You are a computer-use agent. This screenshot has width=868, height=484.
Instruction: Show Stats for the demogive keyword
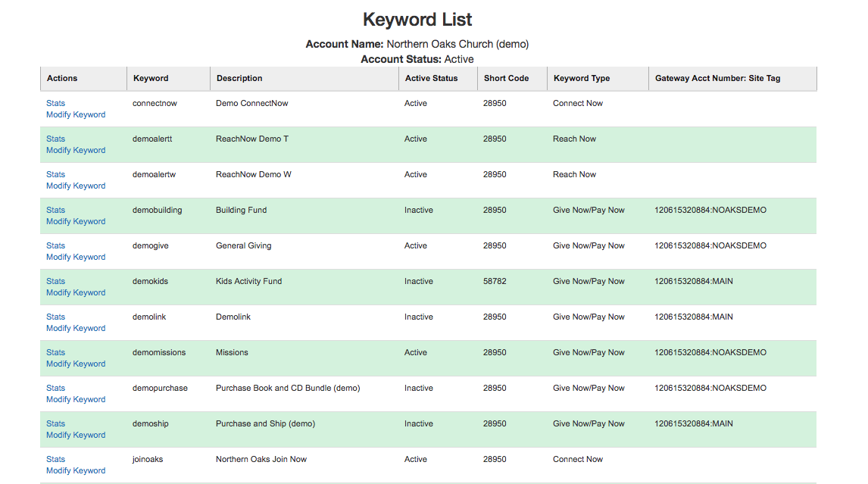pos(55,245)
